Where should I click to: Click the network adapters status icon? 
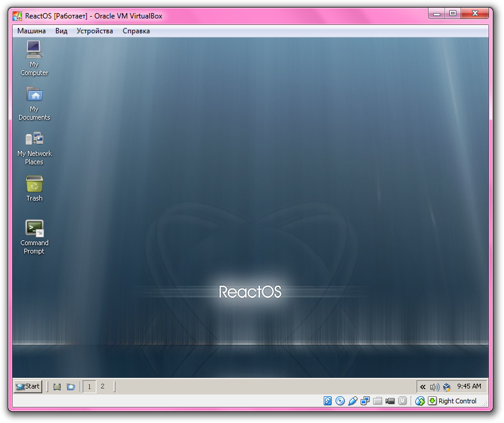click(x=365, y=401)
